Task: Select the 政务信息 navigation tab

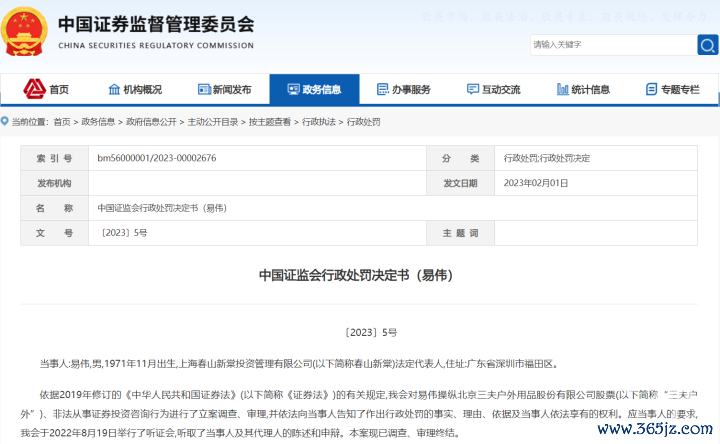Action: pyautogui.click(x=314, y=89)
